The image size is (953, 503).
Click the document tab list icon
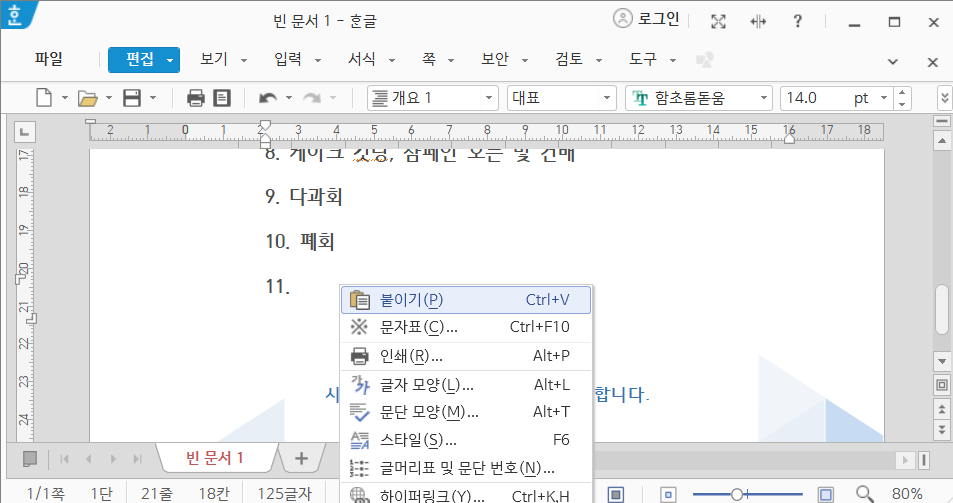click(x=29, y=459)
